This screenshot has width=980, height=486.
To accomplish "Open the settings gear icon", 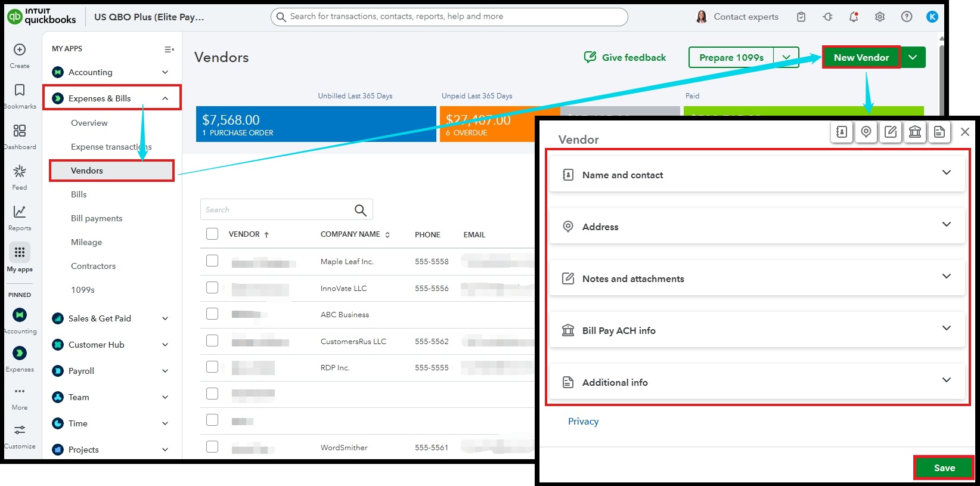I will [880, 17].
